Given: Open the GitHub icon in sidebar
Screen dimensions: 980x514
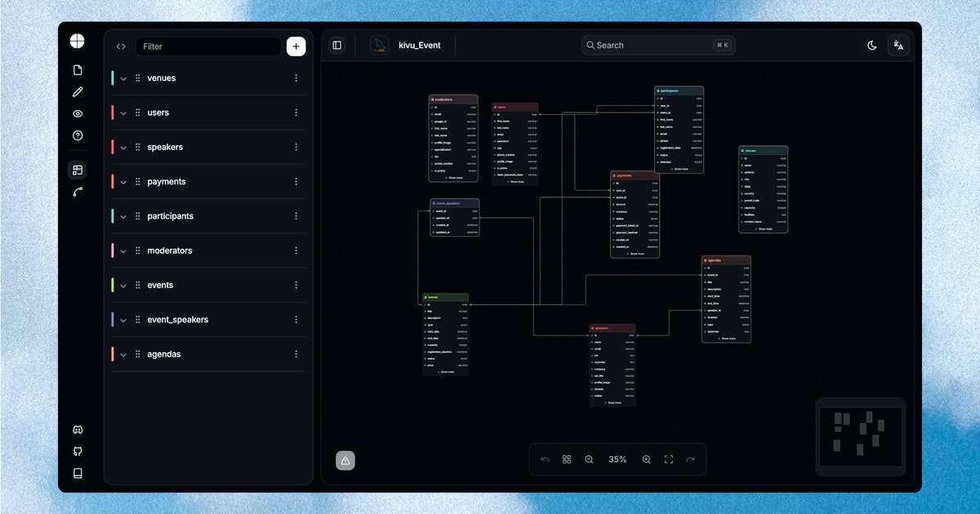Looking at the screenshot, I should pyautogui.click(x=78, y=451).
